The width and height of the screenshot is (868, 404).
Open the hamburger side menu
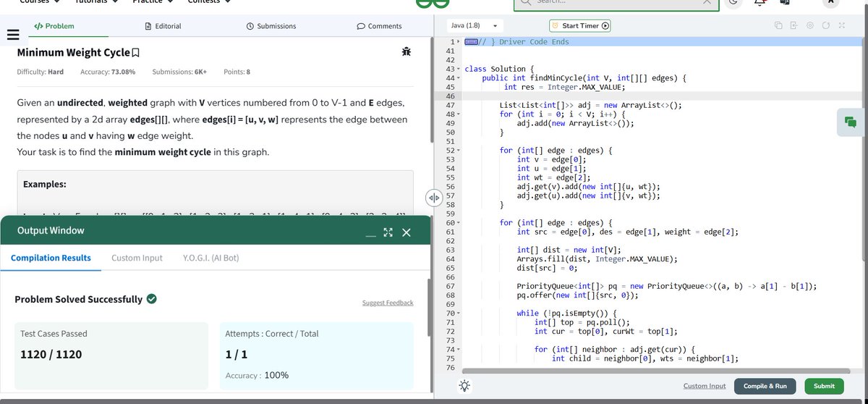12,35
